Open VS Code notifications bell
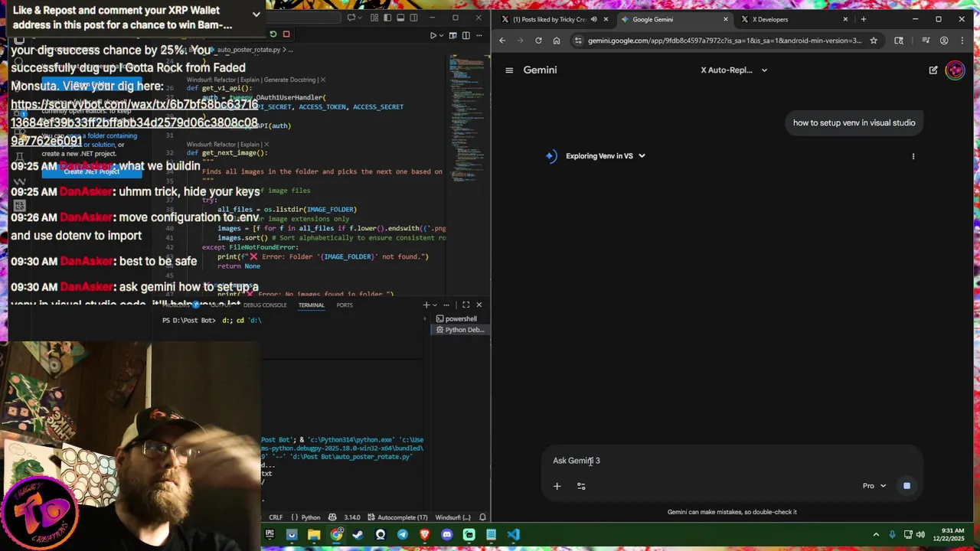The width and height of the screenshot is (980, 551). pos(482,517)
